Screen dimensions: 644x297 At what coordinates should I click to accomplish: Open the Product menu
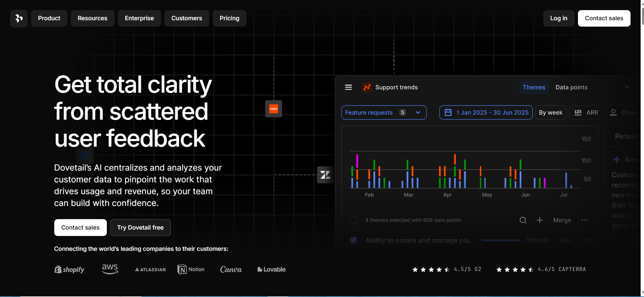tap(49, 18)
